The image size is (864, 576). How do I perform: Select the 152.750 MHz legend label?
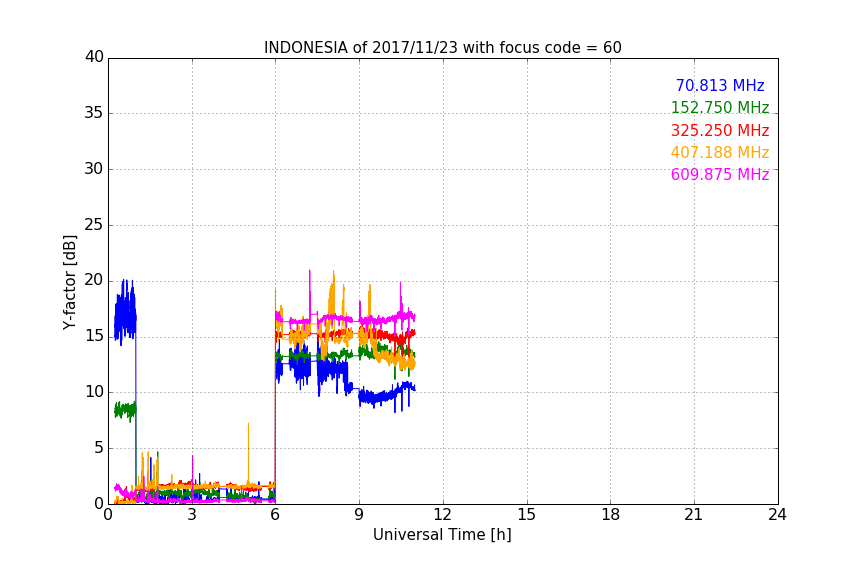point(720,107)
